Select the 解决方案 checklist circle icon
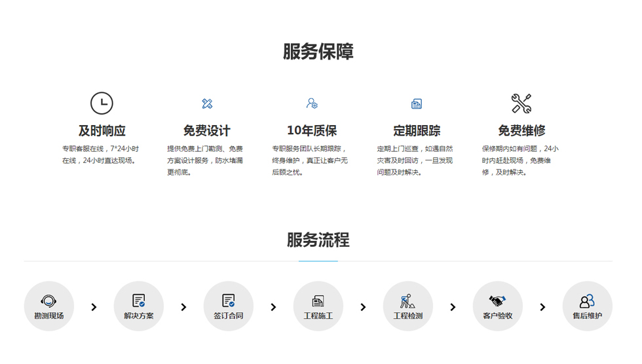The image size is (642, 364). [139, 306]
